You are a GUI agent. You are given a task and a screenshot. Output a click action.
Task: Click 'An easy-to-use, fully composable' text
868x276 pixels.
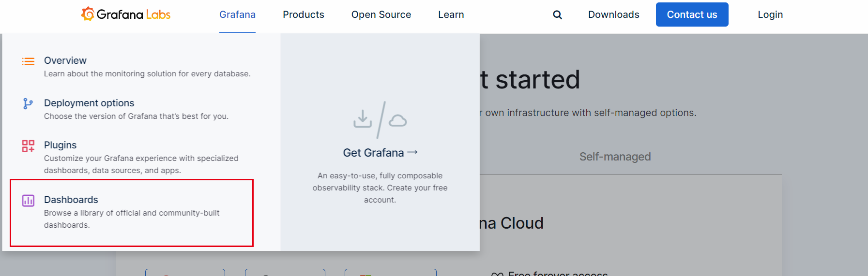click(380, 188)
